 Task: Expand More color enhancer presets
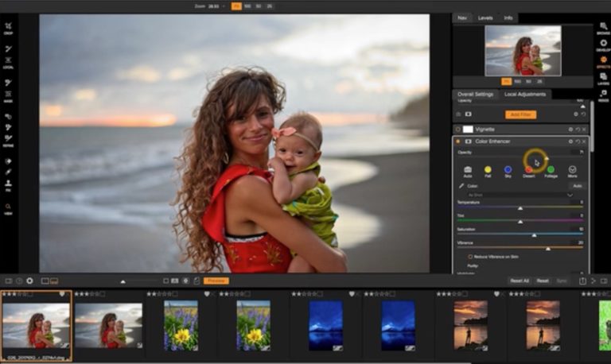coord(572,172)
